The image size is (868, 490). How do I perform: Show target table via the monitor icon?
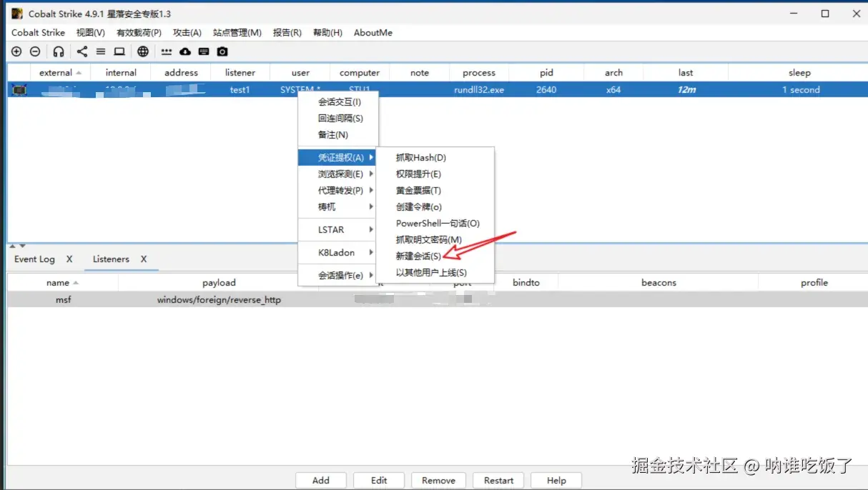(x=119, y=51)
